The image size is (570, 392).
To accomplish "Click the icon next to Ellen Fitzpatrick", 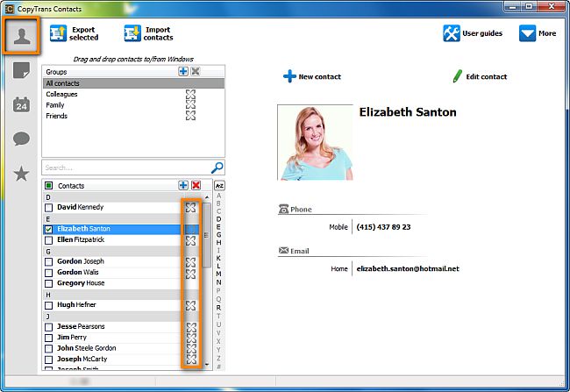I will click(191, 240).
